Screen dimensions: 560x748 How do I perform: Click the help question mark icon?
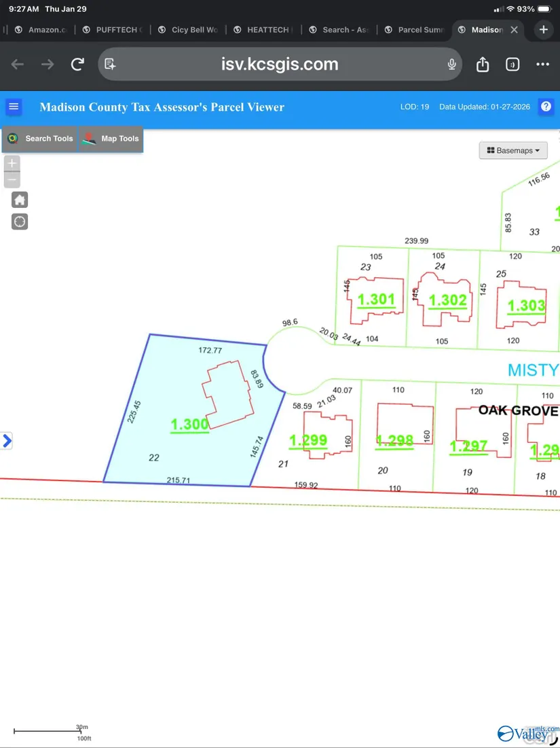click(x=546, y=107)
